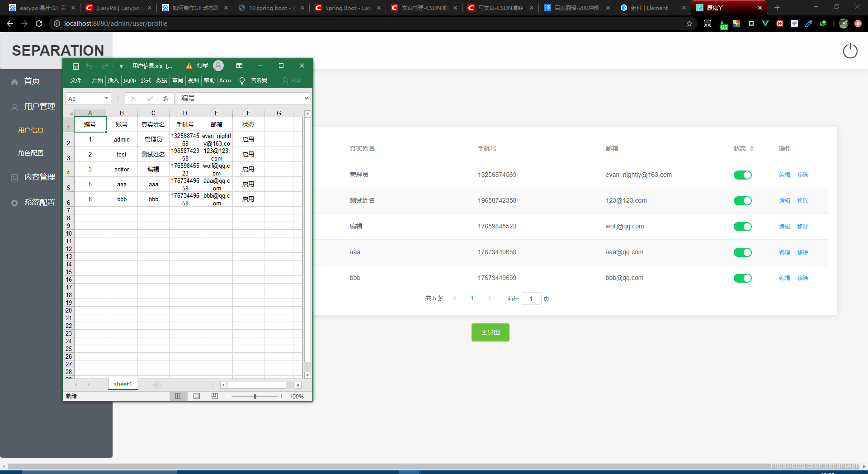Confirm formula entry with the checkmark icon

click(x=150, y=98)
